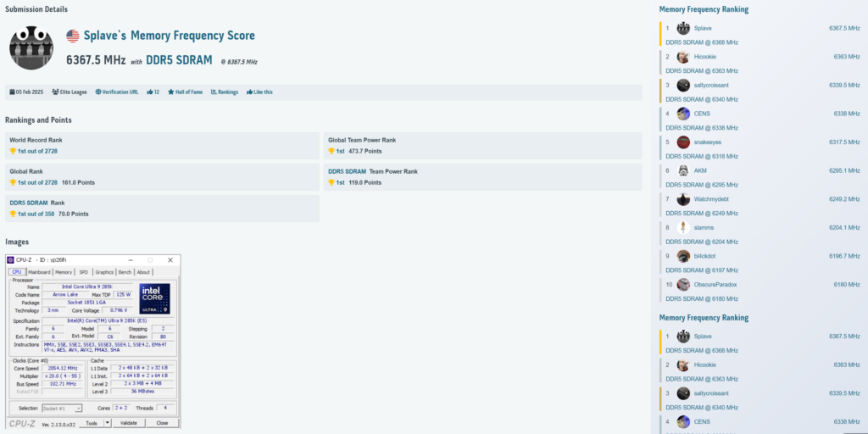Image resolution: width=868 pixels, height=434 pixels.
Task: Open 'DDR5 SDRAM @ 6318 MHz' link
Action: pyautogui.click(x=702, y=157)
